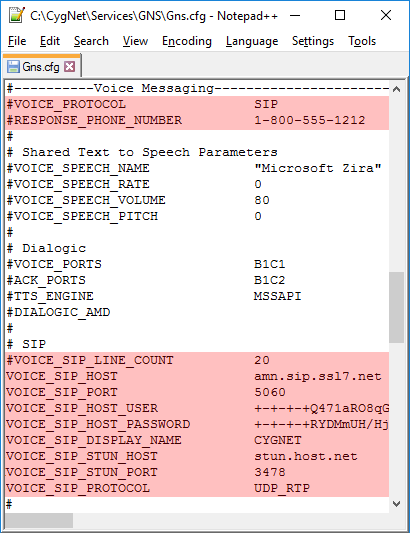The width and height of the screenshot is (410, 533).
Task: Click the B1C1 value
Action: click(270, 264)
